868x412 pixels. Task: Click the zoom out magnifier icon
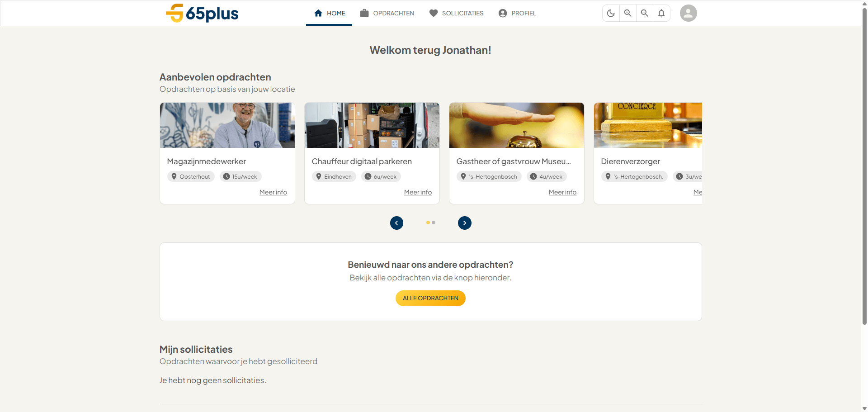(x=645, y=13)
